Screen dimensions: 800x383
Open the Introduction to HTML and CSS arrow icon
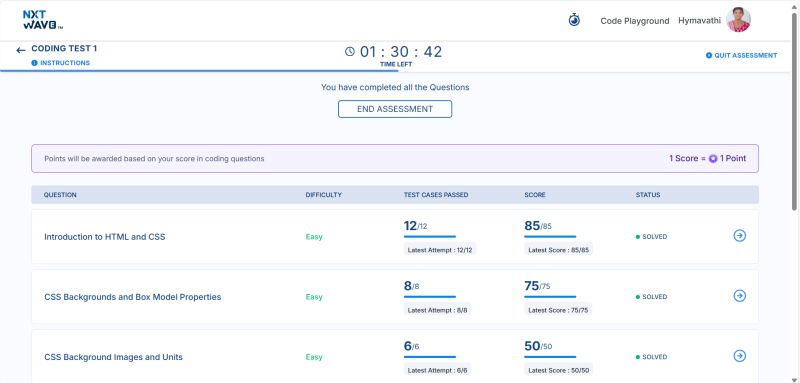tap(739, 236)
